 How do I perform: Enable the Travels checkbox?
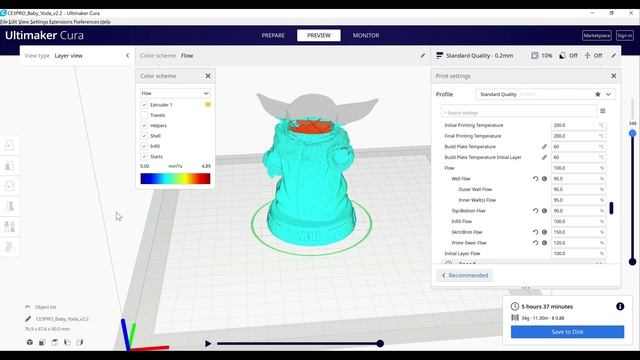click(x=144, y=115)
